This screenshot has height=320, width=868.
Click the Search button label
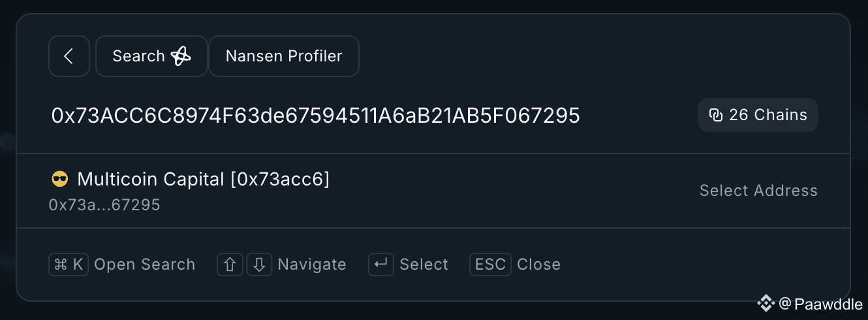tap(138, 56)
